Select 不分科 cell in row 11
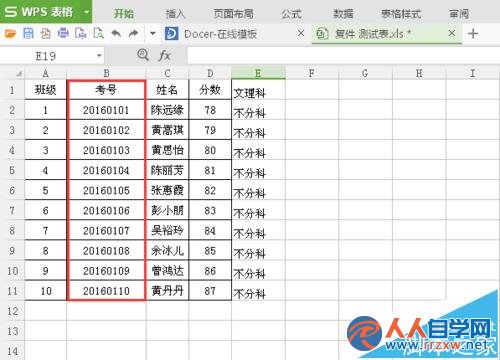Viewport: 500px width, 360px height. (258, 291)
